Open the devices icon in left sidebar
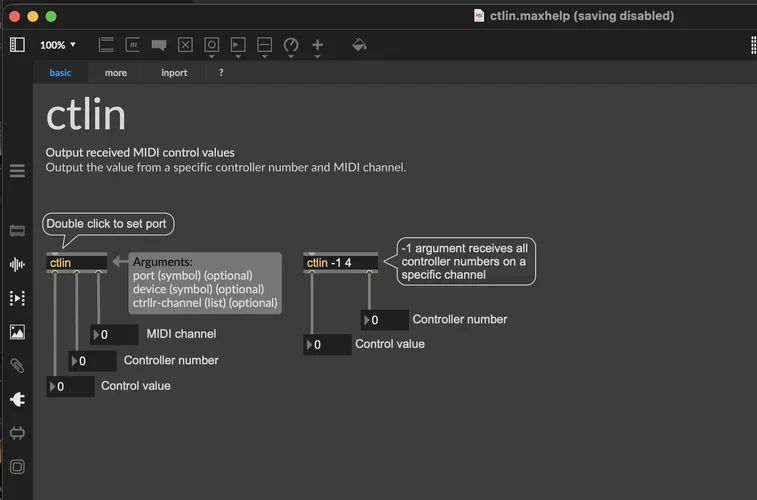Viewport: 757px width, 500px height. pyautogui.click(x=17, y=433)
